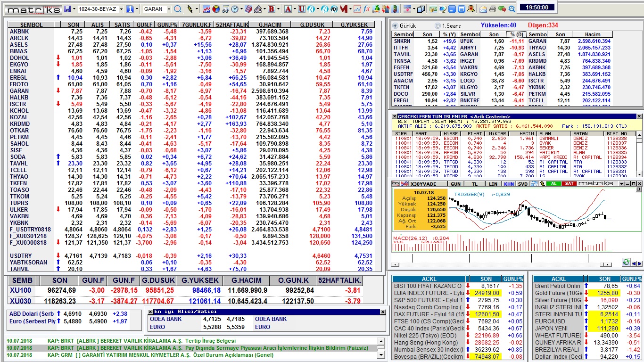This screenshot has width=644, height=362.
Task: Click the red M icon in toolbar
Action: tap(344, 9)
